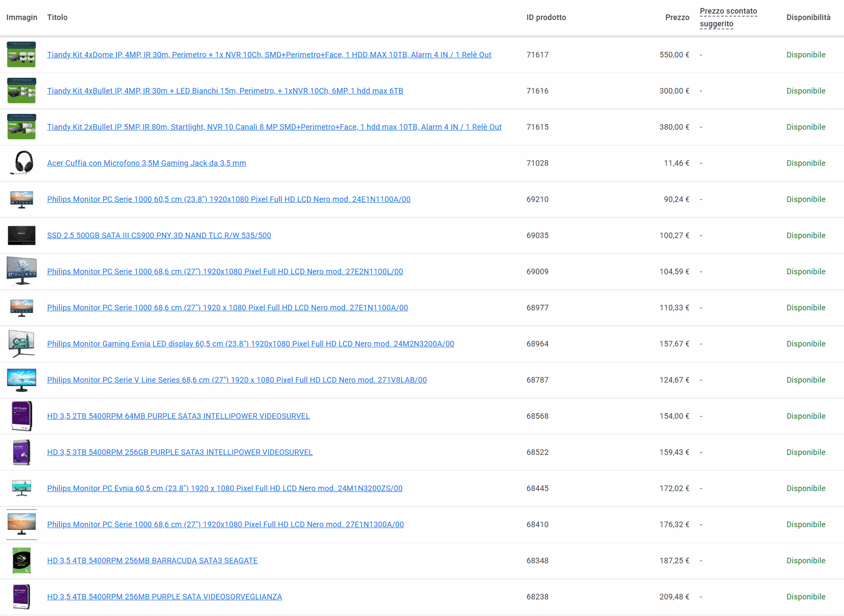
Task: Click the Prezzo scontato suggerito header
Action: (x=728, y=18)
